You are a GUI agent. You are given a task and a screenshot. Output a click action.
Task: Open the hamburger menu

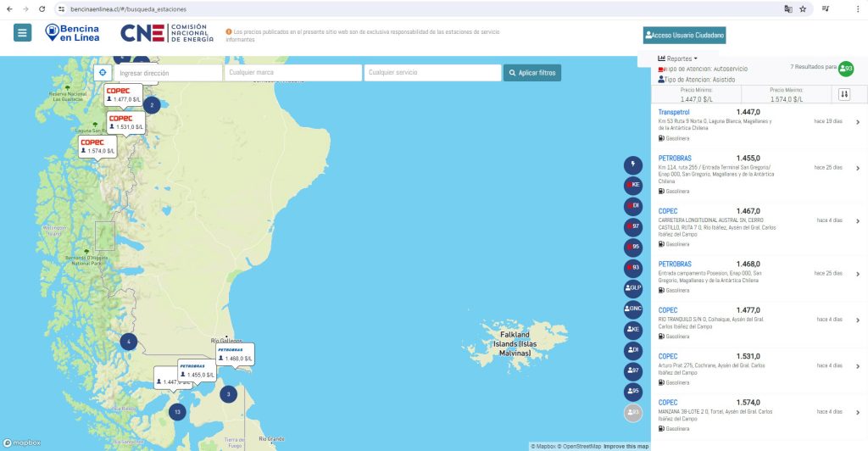[x=23, y=33]
